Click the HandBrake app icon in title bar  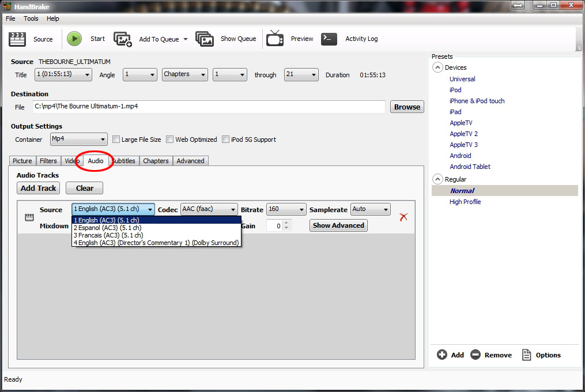coord(7,6)
